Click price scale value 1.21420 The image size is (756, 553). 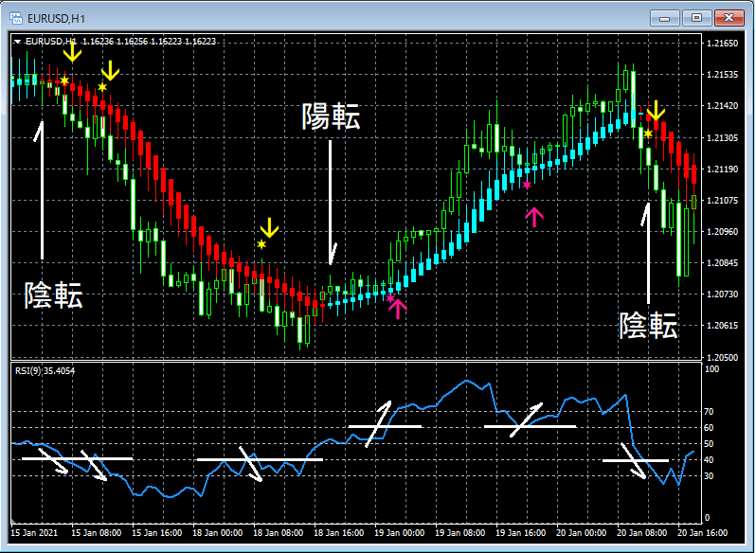click(722, 106)
